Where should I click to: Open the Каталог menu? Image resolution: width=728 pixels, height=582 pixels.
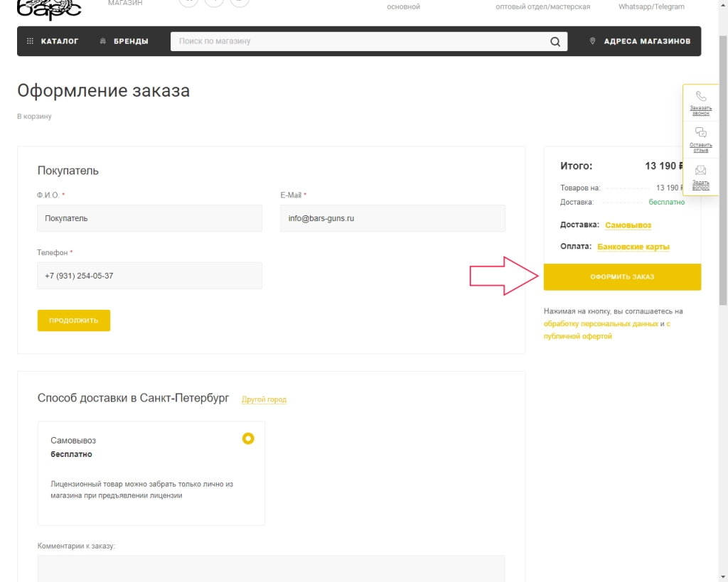(59, 41)
